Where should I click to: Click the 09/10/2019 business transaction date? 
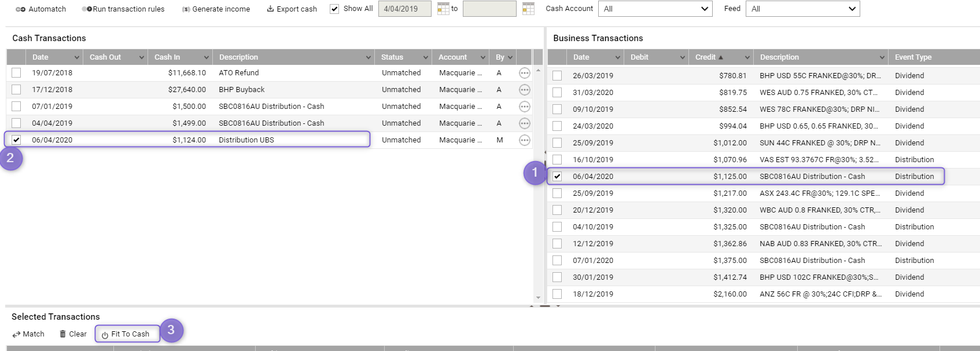(x=593, y=109)
